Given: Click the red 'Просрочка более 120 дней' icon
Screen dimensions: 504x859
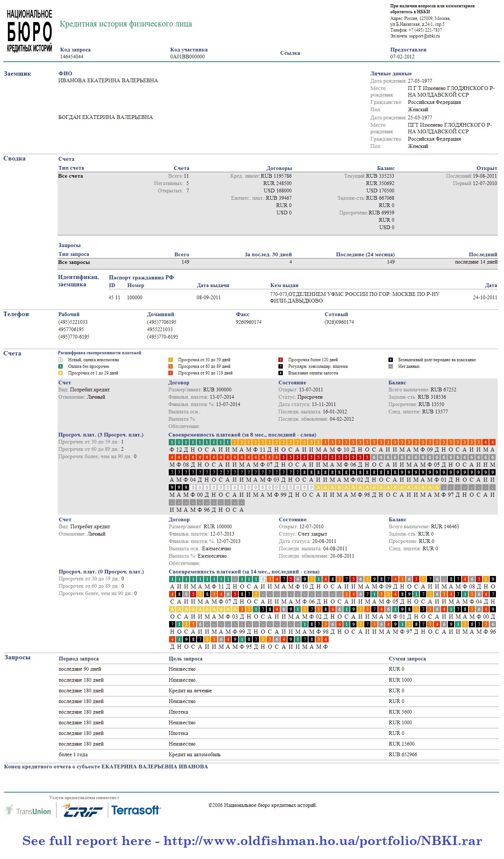Looking at the screenshot, I should 281,360.
